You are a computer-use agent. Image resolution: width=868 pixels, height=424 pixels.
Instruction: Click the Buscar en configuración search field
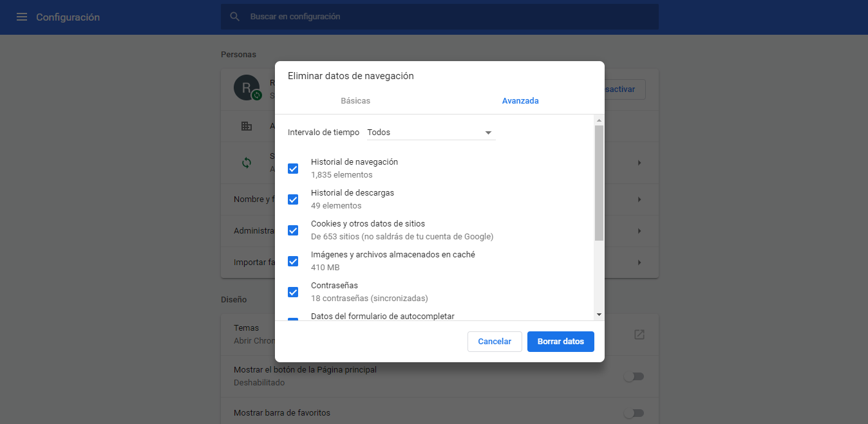coord(440,17)
